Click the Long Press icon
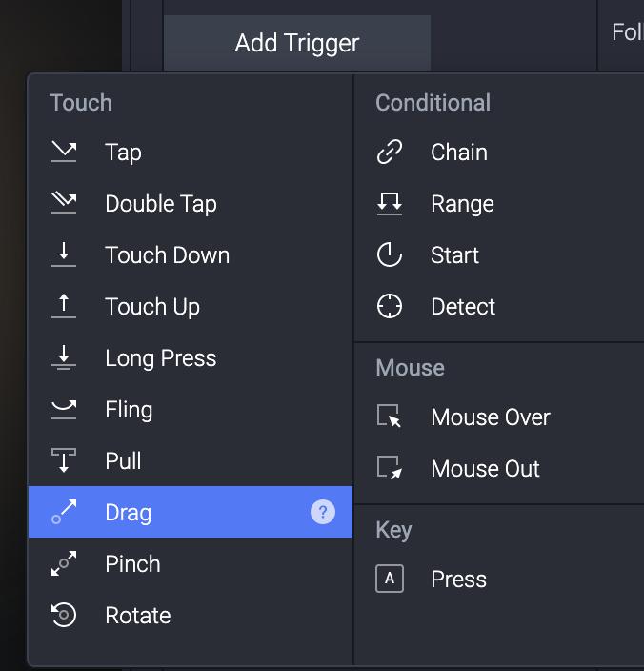 64,358
